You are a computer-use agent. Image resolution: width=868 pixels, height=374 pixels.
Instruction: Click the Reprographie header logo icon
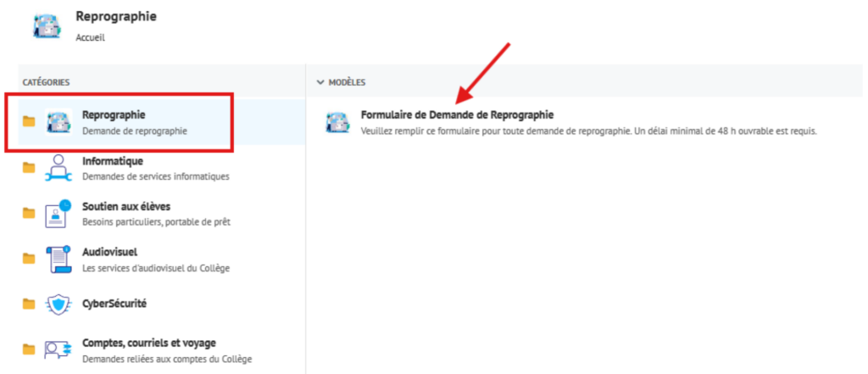[47, 26]
